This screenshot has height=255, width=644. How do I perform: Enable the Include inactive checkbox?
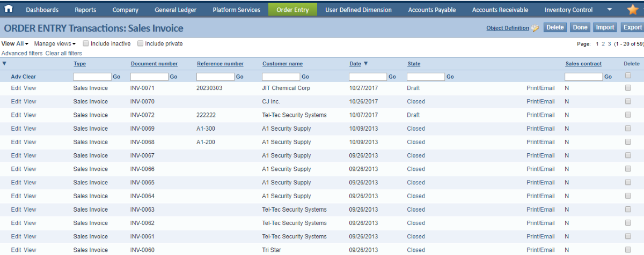click(86, 44)
